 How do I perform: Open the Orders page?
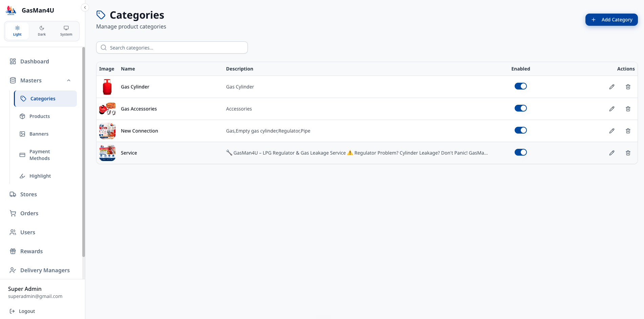pyautogui.click(x=41, y=213)
